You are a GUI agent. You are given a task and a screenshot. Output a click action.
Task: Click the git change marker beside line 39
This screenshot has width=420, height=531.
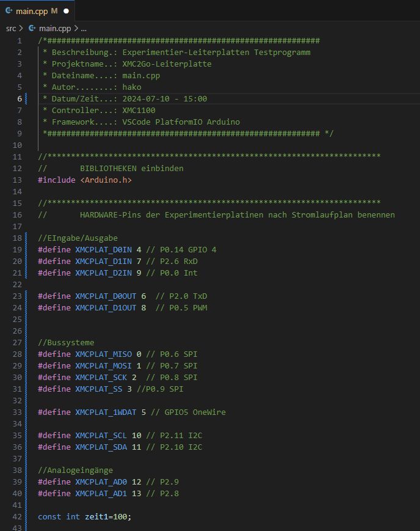[26, 482]
